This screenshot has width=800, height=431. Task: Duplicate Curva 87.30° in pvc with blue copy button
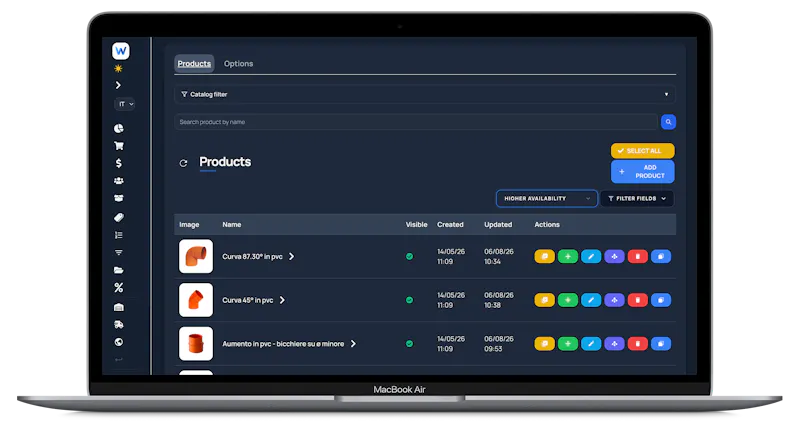[x=661, y=257]
